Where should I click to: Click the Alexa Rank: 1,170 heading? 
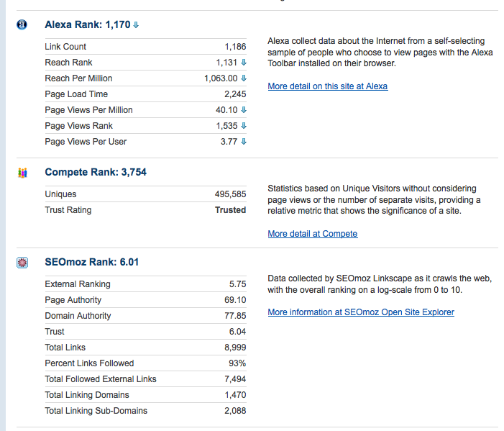88,24
